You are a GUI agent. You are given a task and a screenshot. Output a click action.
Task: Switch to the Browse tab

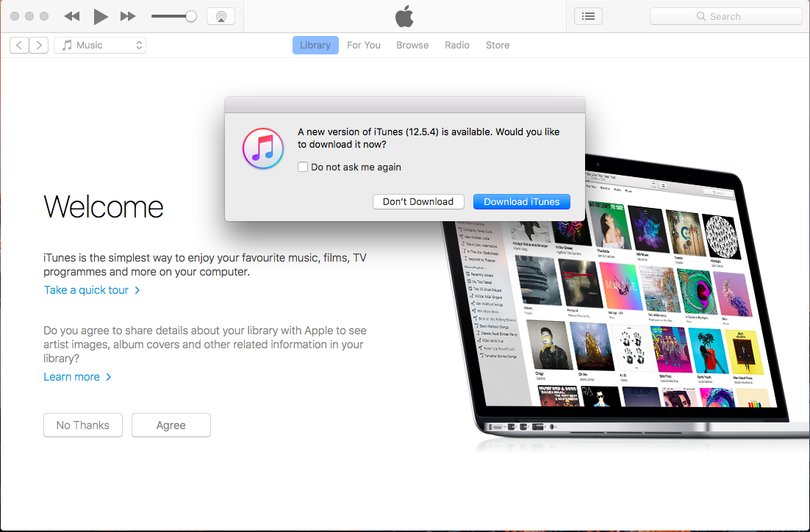pos(412,46)
